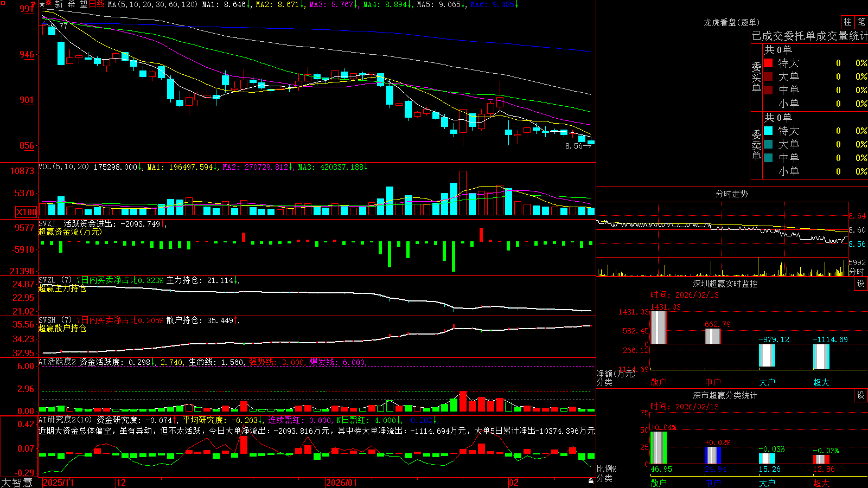The image size is (868, 488).
Task: Click the 深市超赢分类统计 title
Action: click(725, 395)
